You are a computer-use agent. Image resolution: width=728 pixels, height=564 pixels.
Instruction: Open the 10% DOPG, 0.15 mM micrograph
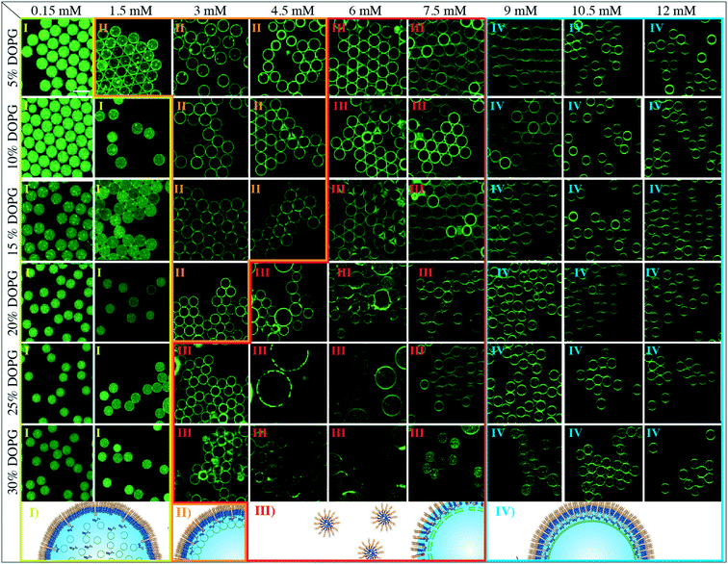pos(57,138)
